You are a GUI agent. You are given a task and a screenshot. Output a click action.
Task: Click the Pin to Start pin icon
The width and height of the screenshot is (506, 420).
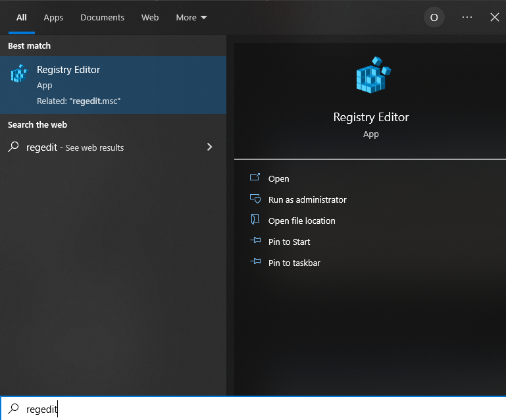click(x=255, y=242)
